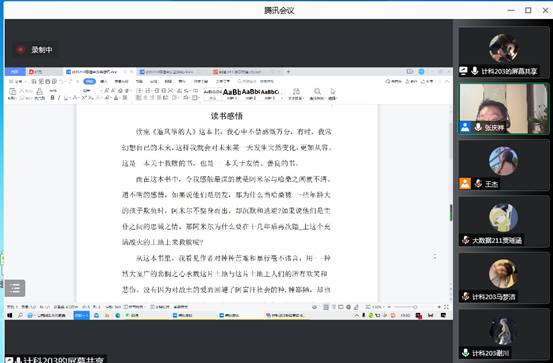
Task: Select participant tile 计科203谢川
Action: point(504,334)
